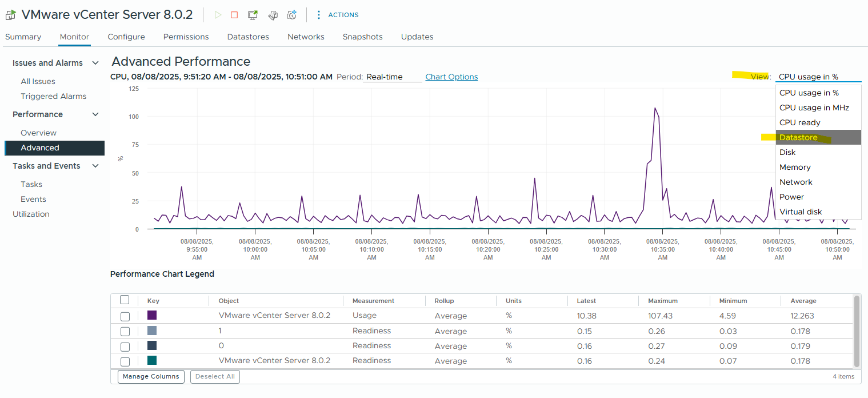Go to the Networks tab
868x398 pixels.
click(x=306, y=37)
